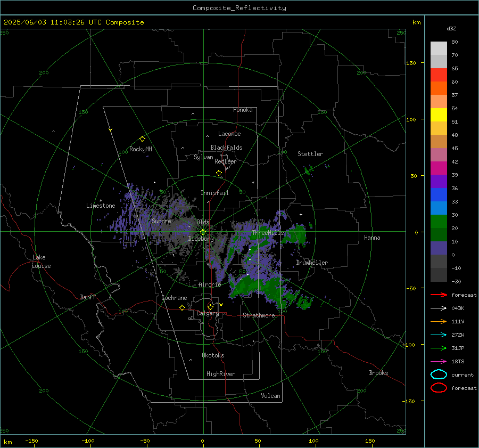Image resolution: width=479 pixels, height=448 pixels.
Task: Click the Brooks town label
Action: pos(378,373)
